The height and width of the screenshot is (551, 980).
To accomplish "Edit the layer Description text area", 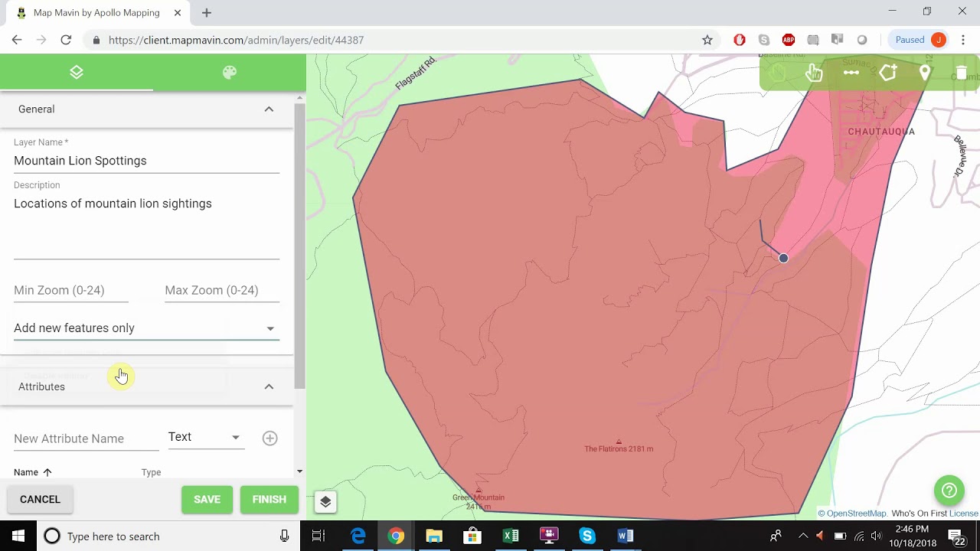I will tap(146, 226).
